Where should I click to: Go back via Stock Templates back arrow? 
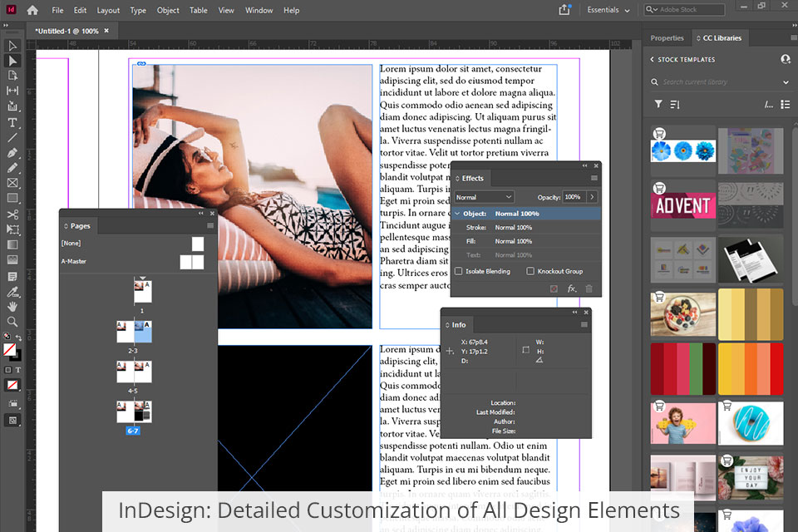[652, 60]
